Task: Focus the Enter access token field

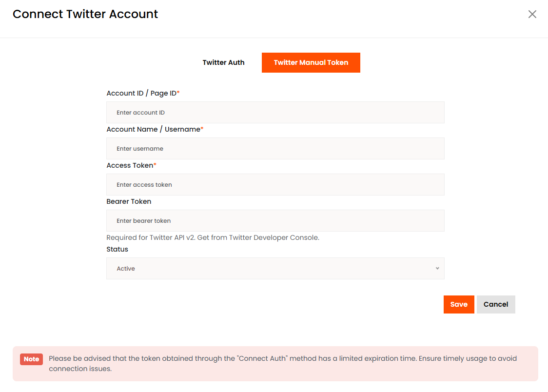Action: point(275,185)
